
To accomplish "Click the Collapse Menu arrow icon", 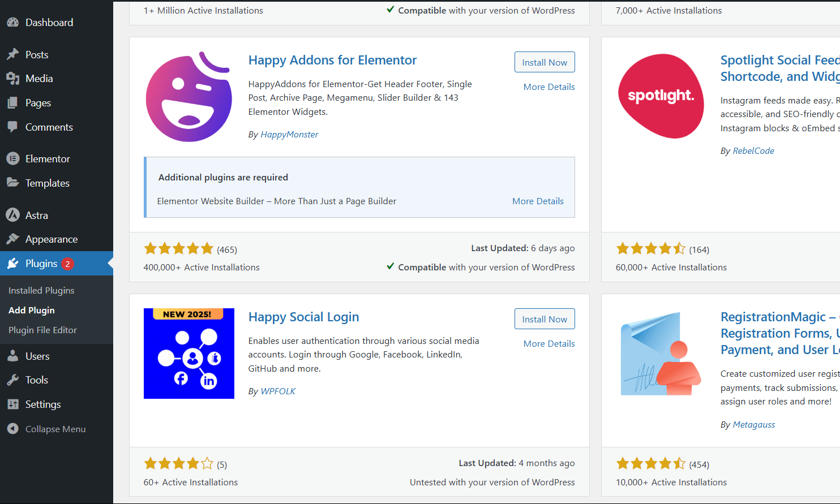I will click(x=13, y=429).
